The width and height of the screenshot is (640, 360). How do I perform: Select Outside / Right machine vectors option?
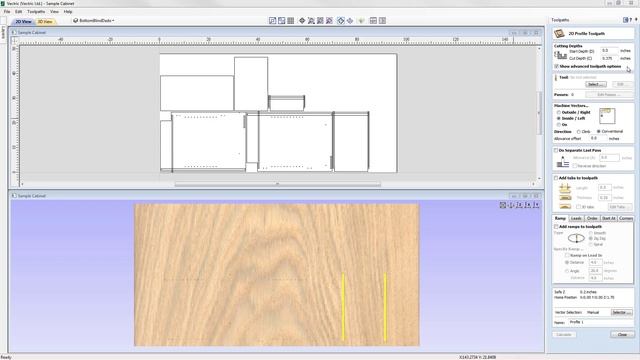pyautogui.click(x=559, y=112)
